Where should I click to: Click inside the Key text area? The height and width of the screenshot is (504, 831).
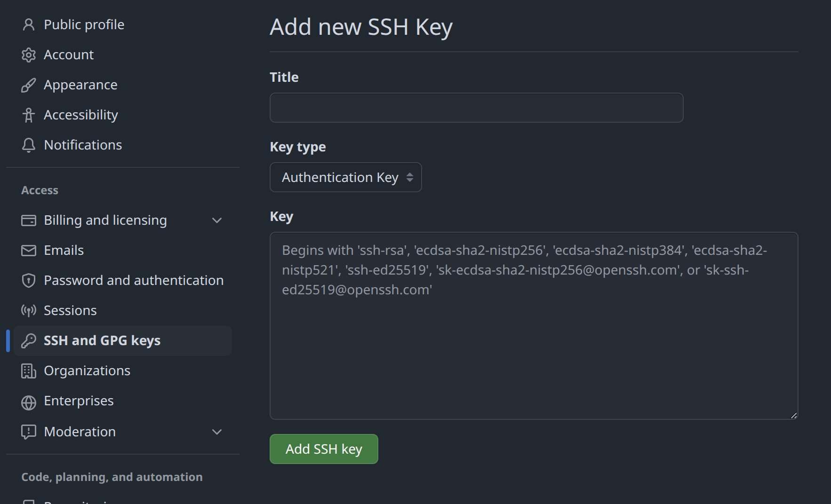pos(534,326)
